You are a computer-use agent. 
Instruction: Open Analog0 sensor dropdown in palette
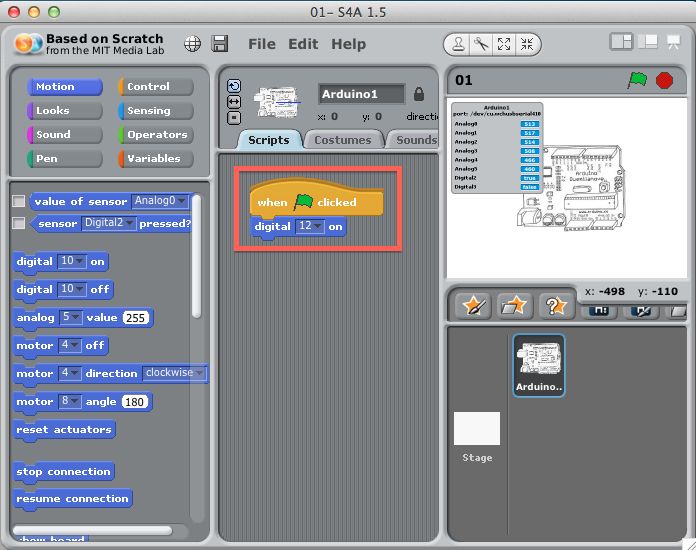tap(160, 201)
